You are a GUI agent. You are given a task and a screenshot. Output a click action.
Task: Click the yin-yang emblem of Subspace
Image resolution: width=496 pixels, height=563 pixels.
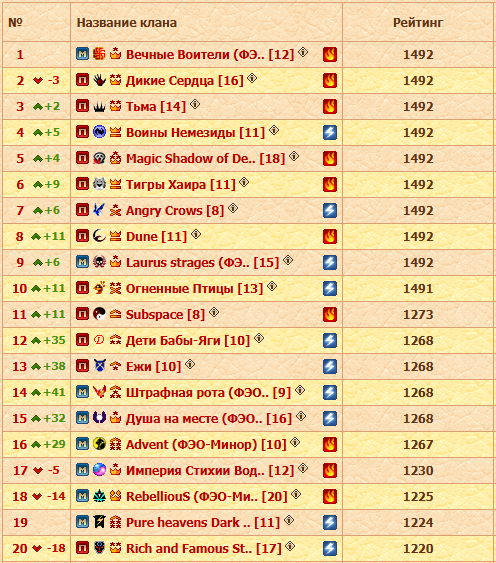click(99, 314)
